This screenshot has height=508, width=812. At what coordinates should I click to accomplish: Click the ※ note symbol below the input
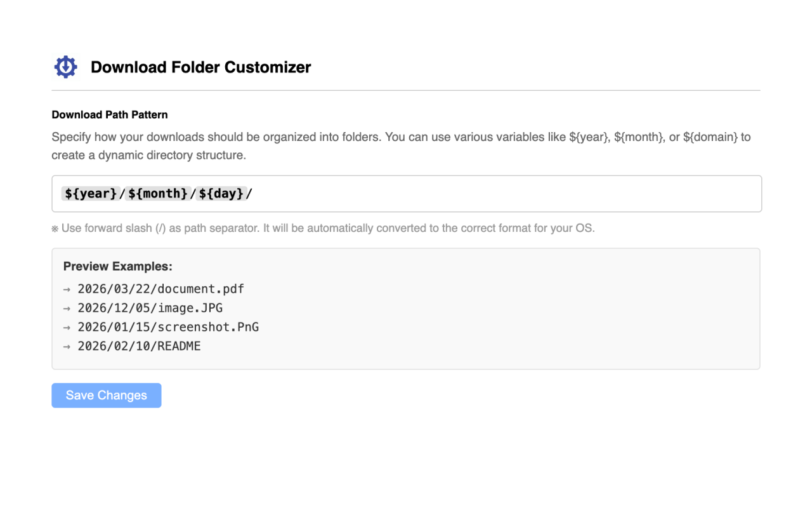(x=55, y=228)
